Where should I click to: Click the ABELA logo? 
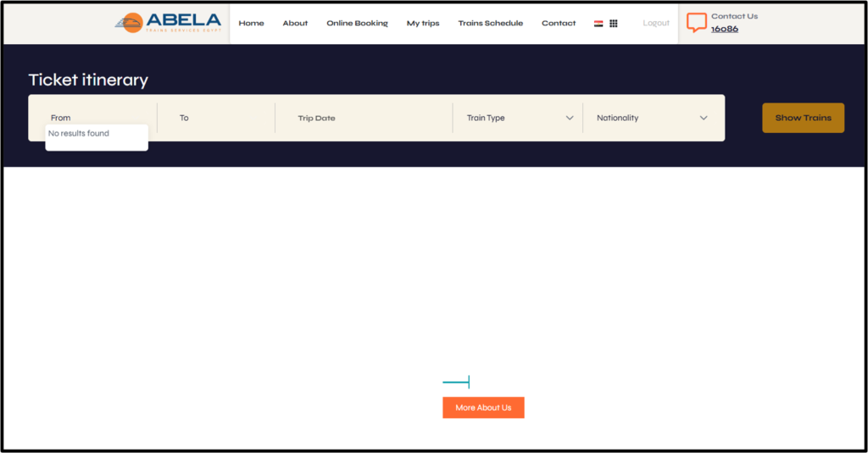click(x=168, y=23)
